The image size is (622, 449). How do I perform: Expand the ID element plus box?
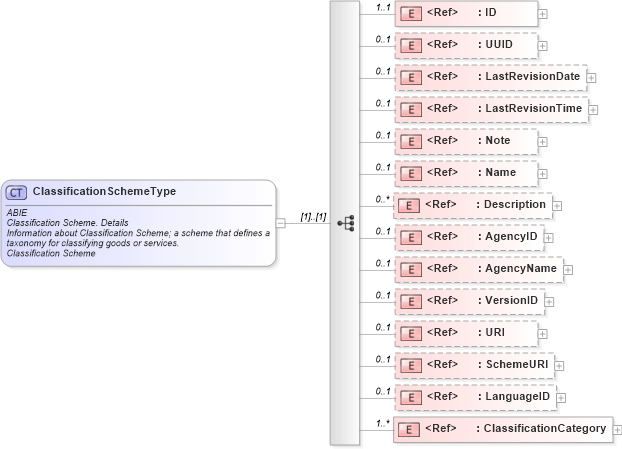tap(543, 14)
